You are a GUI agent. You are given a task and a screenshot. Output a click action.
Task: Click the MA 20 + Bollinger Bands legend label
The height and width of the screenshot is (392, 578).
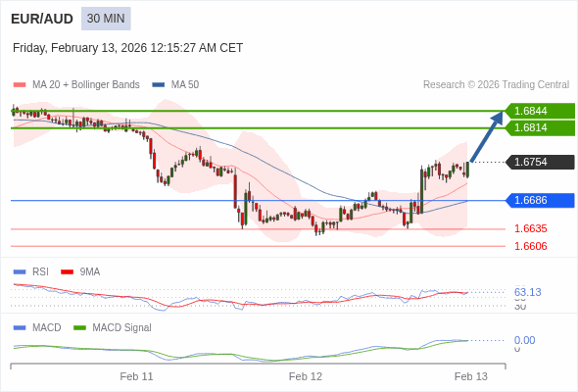click(x=86, y=85)
